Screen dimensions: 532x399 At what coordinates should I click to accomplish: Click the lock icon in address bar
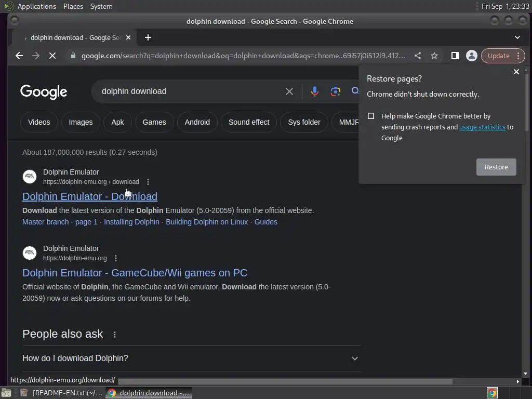click(73, 56)
